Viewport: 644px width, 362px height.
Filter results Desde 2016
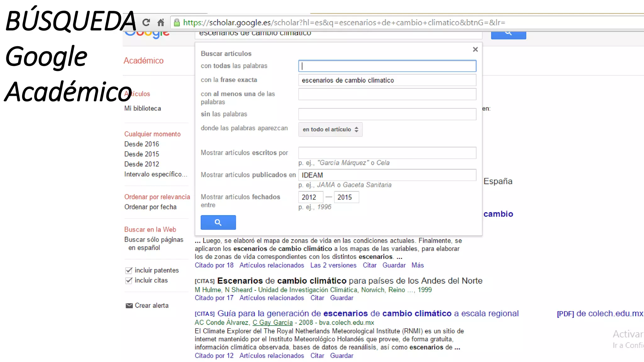click(142, 144)
